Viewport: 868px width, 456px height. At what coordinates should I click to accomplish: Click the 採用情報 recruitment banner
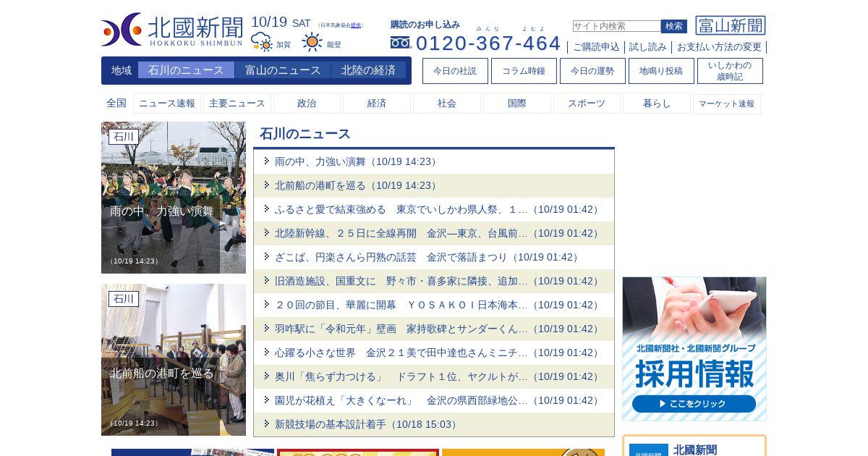click(694, 349)
